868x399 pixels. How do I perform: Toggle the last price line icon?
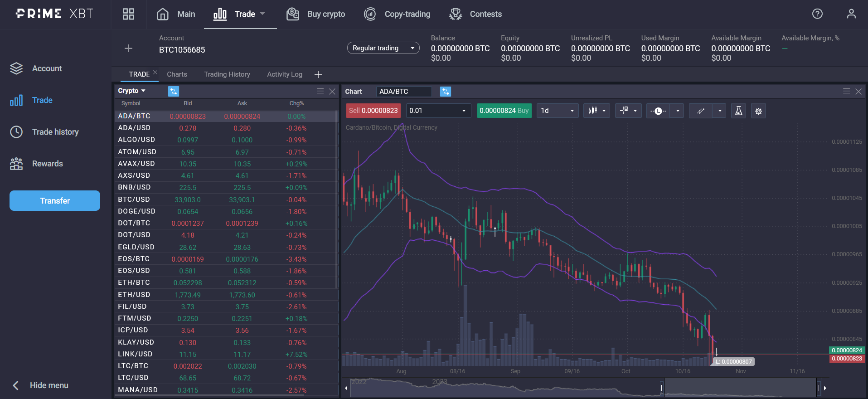tap(658, 111)
